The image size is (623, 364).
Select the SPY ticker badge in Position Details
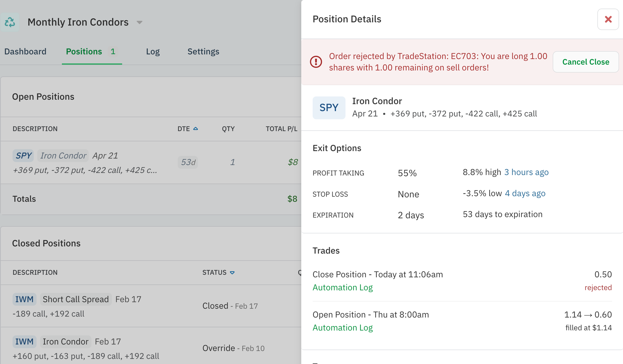(x=329, y=107)
